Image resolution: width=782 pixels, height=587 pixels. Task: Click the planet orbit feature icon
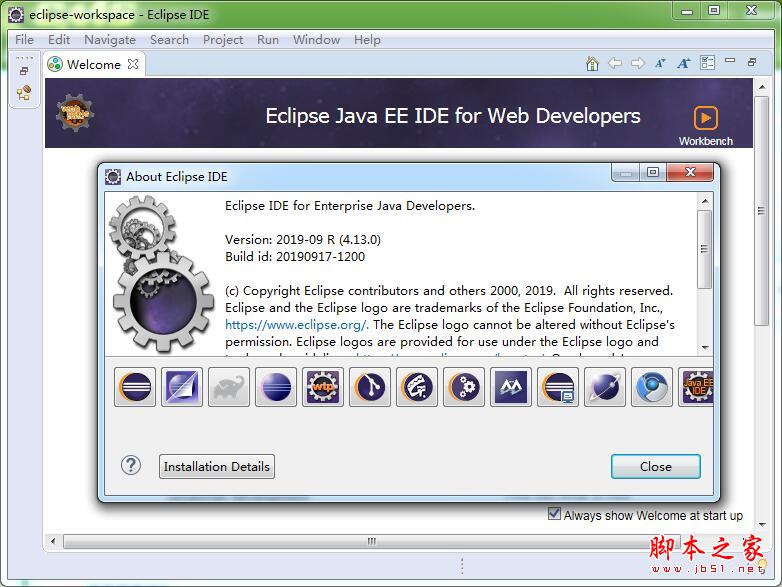tap(605, 387)
